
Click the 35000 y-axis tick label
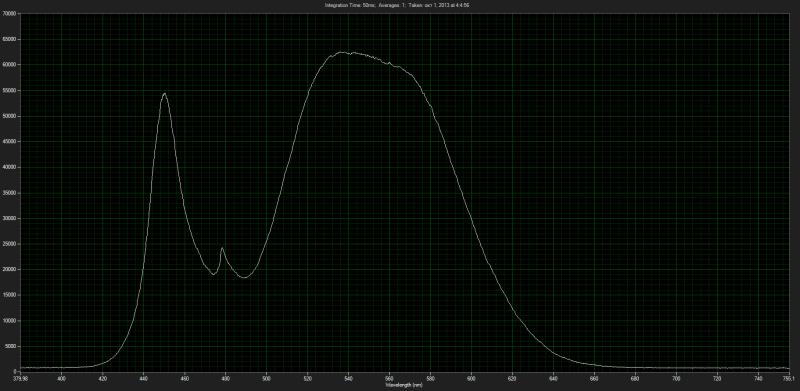click(10, 193)
